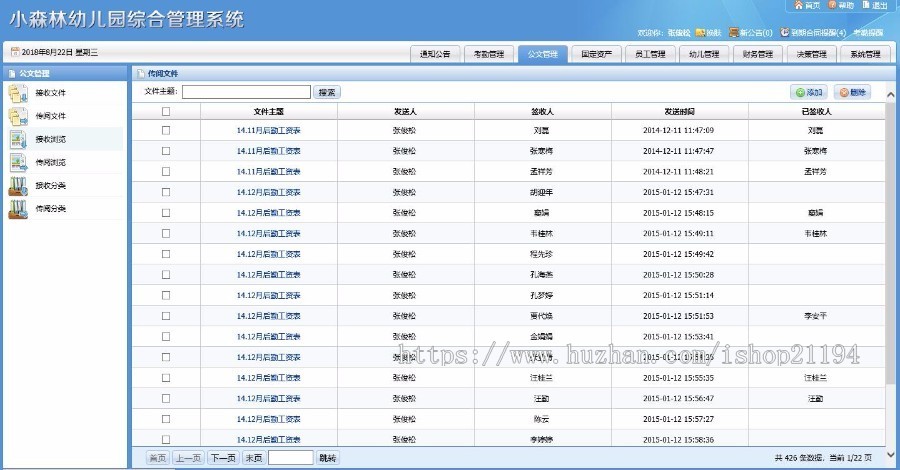Check the row sent at 15:47:31
This screenshot has width=900, height=470.
pyautogui.click(x=166, y=192)
